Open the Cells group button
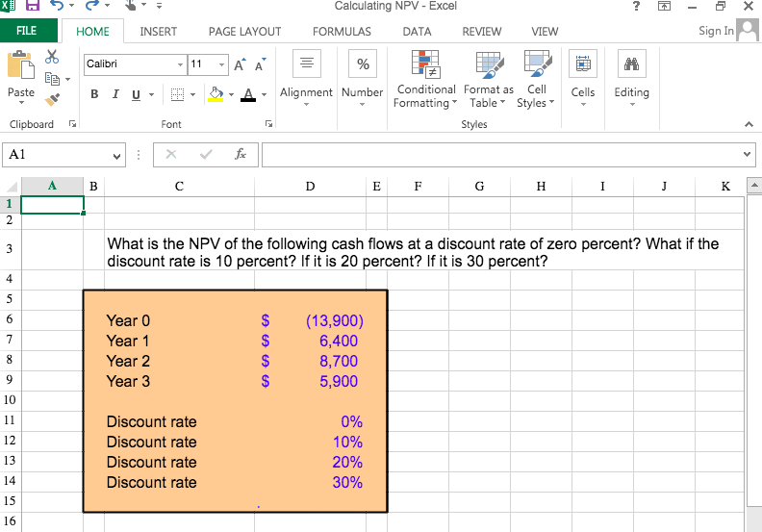 583,77
